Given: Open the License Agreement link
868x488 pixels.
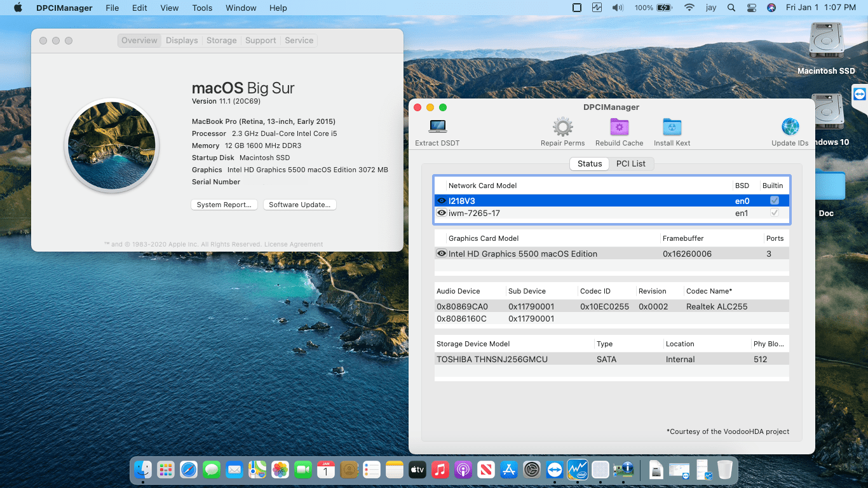Looking at the screenshot, I should click(x=294, y=244).
